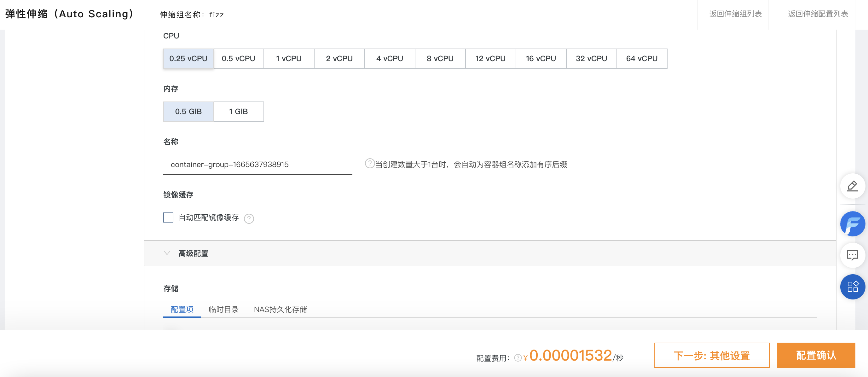Collapse the 高级配置 section chevron

coord(167,253)
